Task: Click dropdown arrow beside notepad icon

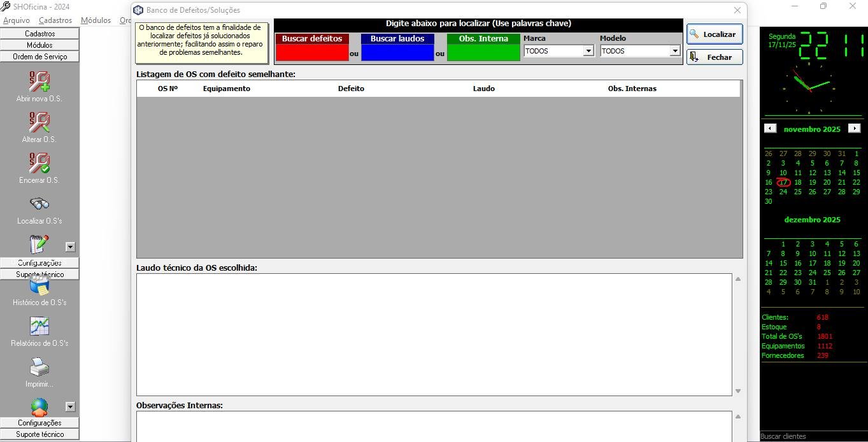Action: pos(71,247)
